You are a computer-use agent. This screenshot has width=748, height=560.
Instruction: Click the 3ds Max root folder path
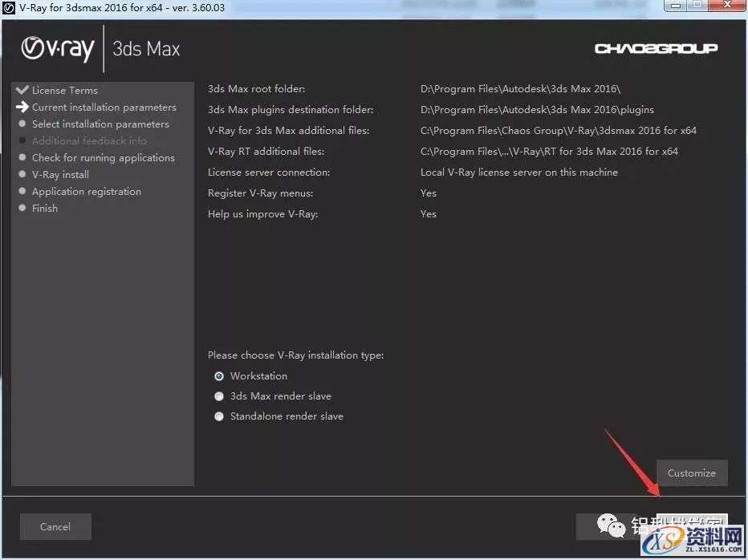[x=520, y=89]
